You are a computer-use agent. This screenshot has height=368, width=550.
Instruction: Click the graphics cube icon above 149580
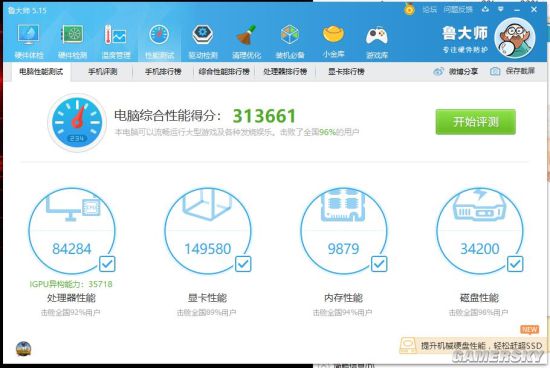[x=207, y=205]
